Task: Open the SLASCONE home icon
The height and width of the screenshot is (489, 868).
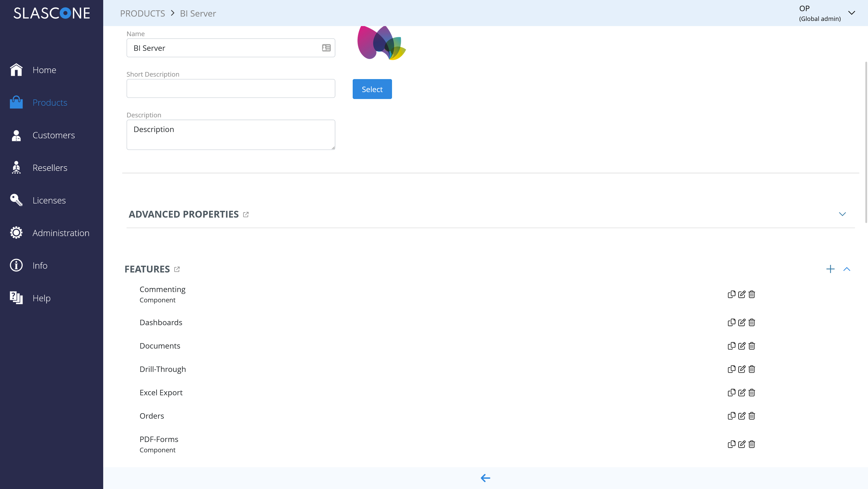Action: point(16,70)
